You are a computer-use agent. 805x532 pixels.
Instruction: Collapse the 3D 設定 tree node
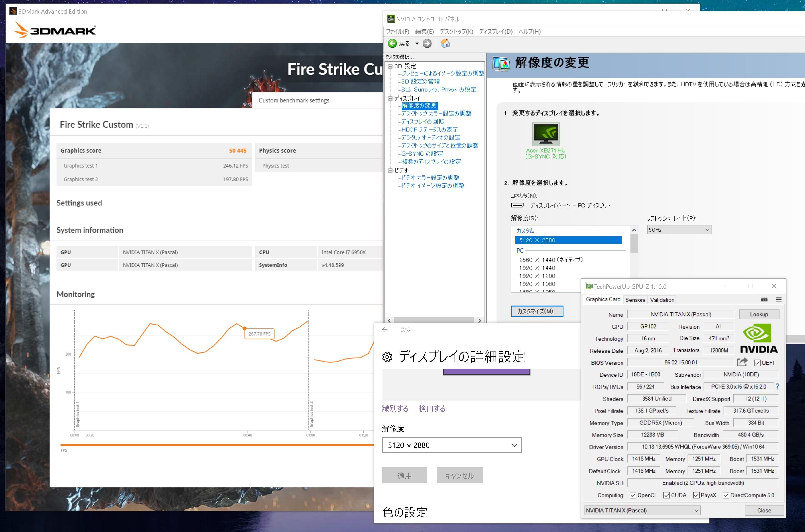pyautogui.click(x=390, y=66)
